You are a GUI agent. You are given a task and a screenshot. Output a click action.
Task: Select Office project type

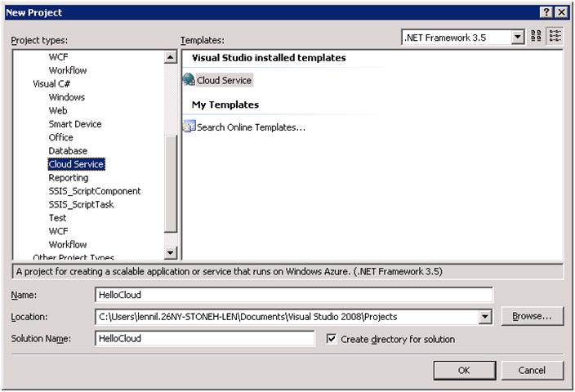coord(61,137)
